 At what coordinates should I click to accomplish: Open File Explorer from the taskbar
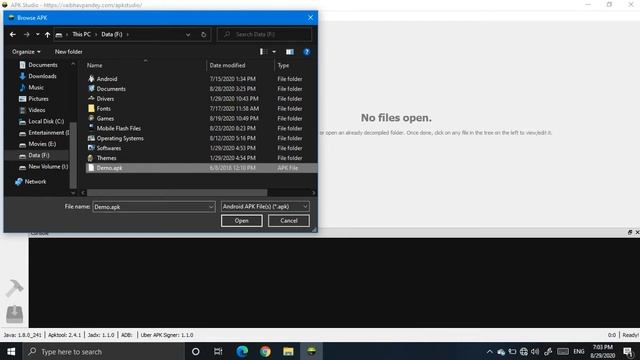pos(288,351)
